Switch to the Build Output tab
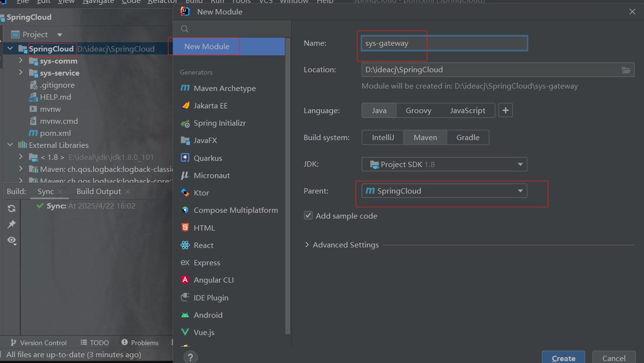The height and width of the screenshot is (363, 644). pos(99,191)
